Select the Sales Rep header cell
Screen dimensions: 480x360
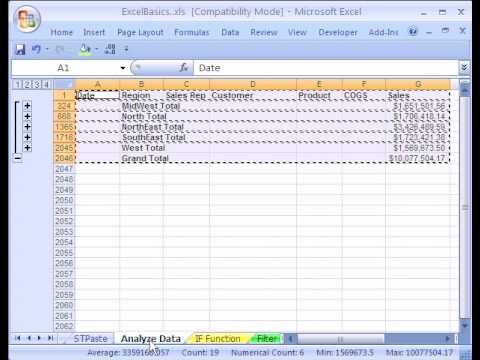(186, 95)
